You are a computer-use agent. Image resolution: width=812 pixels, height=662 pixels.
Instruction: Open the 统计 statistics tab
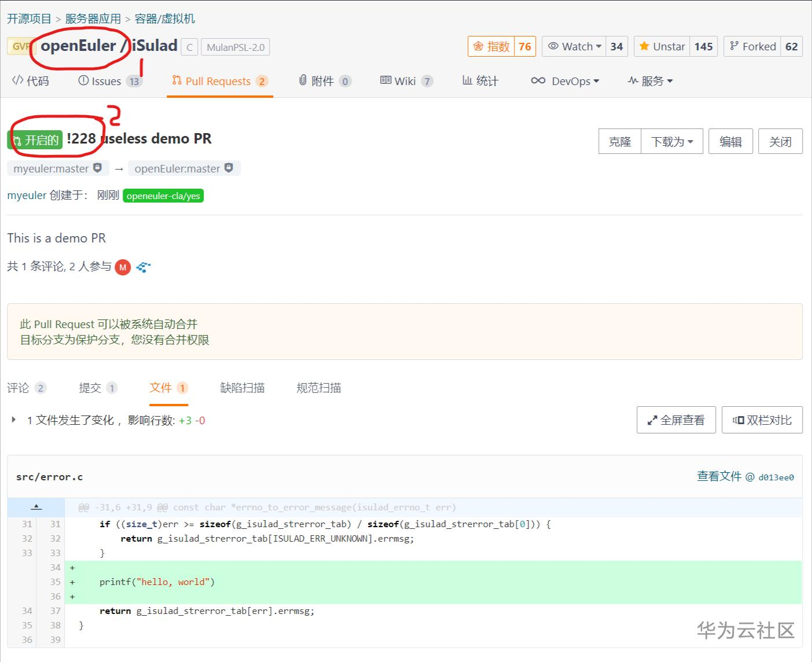tap(480, 81)
